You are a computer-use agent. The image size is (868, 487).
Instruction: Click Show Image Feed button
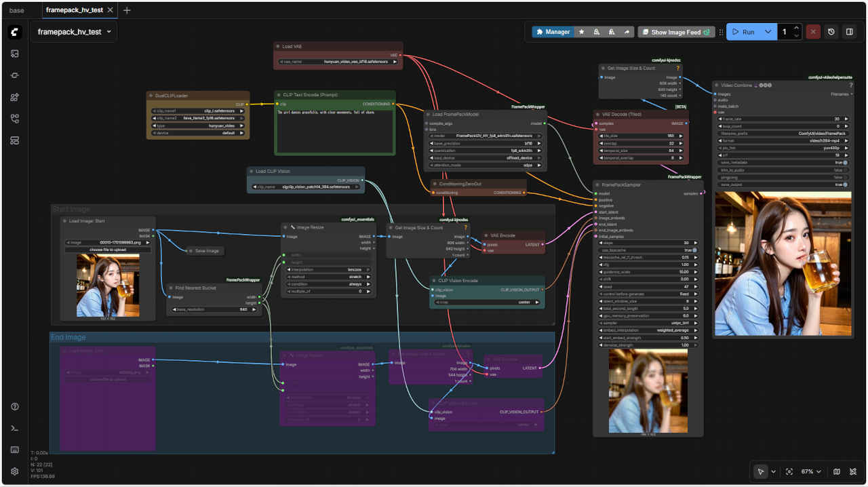point(675,32)
